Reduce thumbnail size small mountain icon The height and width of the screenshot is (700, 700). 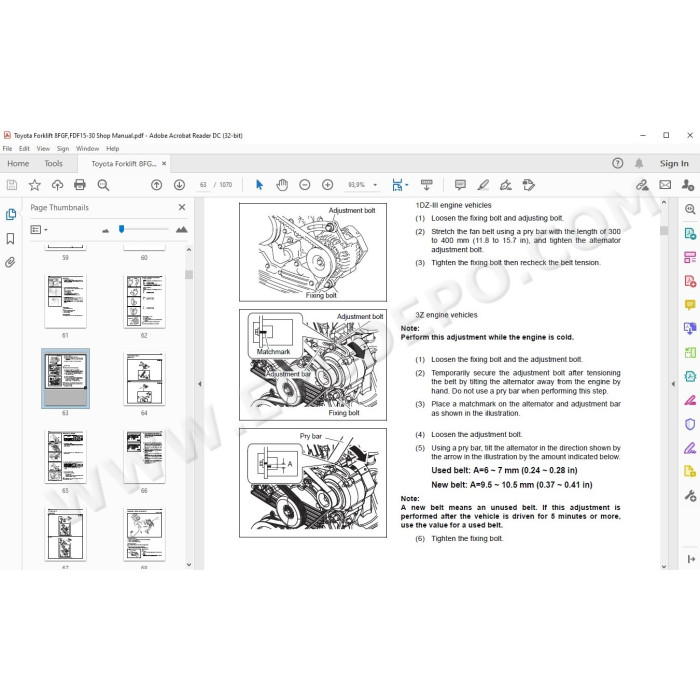point(105,230)
